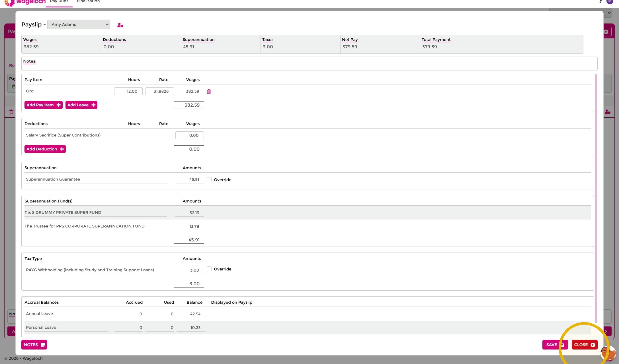The width and height of the screenshot is (619, 364).
Task: Delete the Ord pay item row
Action: (209, 92)
